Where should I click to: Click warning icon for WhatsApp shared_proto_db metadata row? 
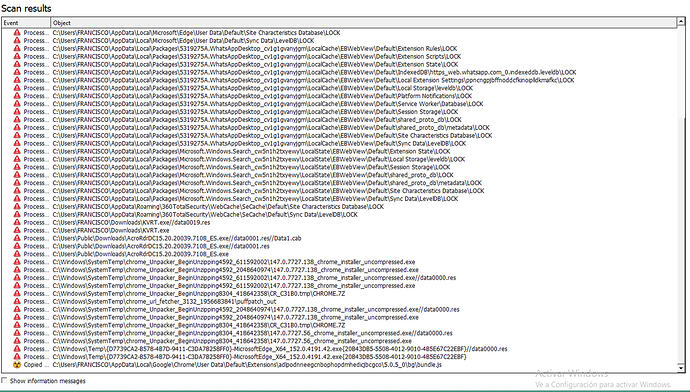17,128
